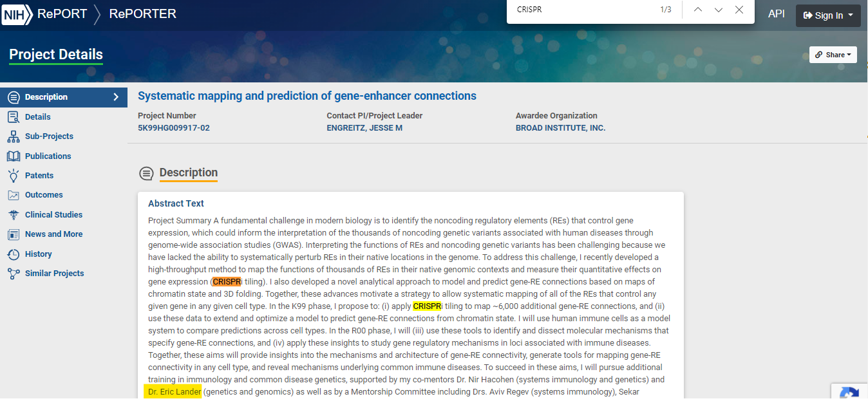Open the Clinical Studies section
Viewport: 868px width, 401px height.
(x=53, y=215)
